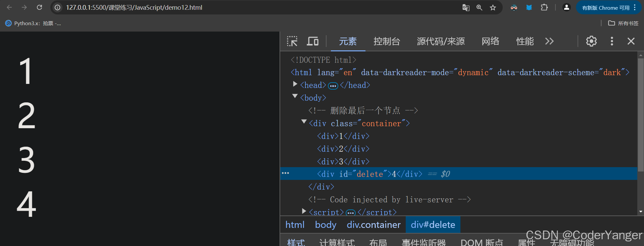Screen dimensions: 644x246
Task: Open the zoom magnifier icon in address bar
Action: (x=479, y=7)
